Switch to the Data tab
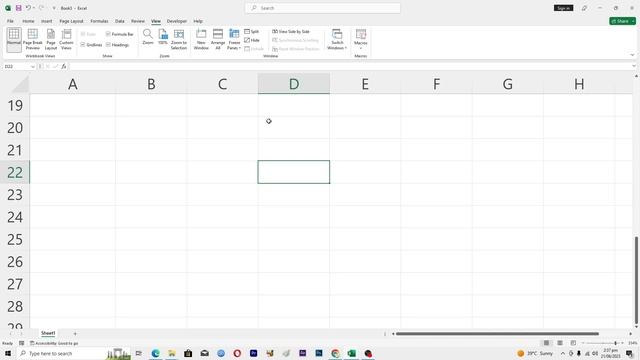This screenshot has width=640, height=360. coord(120,21)
